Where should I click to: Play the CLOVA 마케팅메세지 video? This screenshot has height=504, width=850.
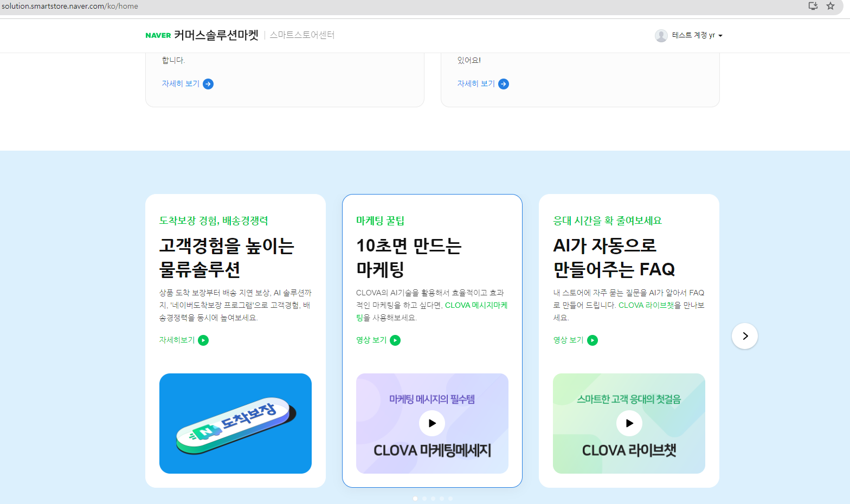[x=432, y=423]
